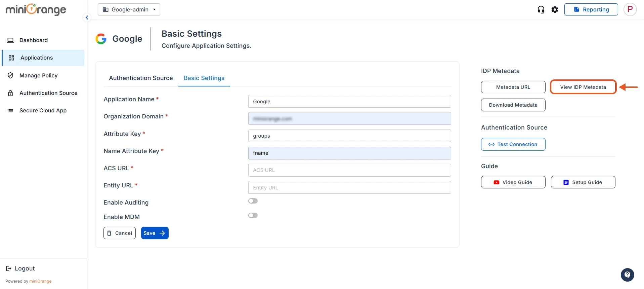Screen dimensions: 644x289
Task: Click the Dashboard laptop icon
Action: coord(10,40)
